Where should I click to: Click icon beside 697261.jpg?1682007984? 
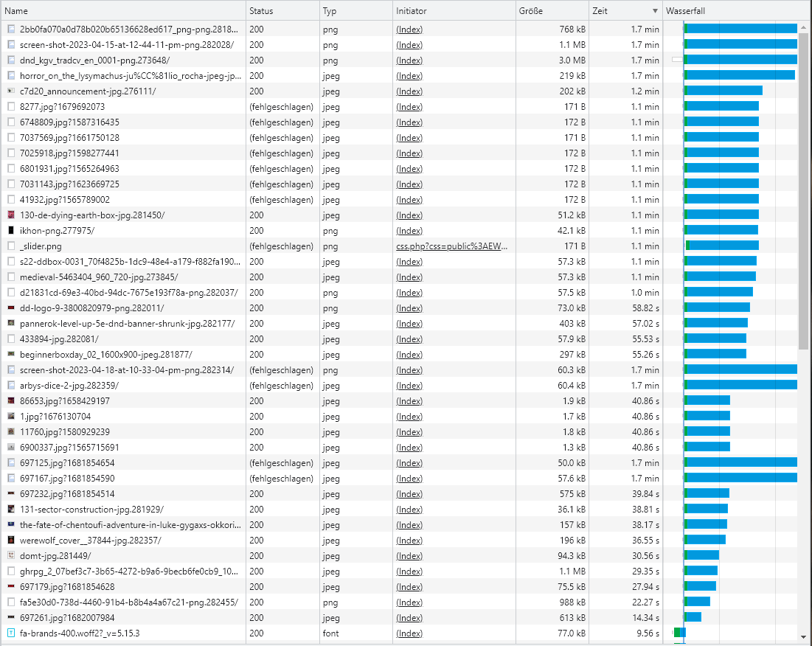click(x=11, y=617)
